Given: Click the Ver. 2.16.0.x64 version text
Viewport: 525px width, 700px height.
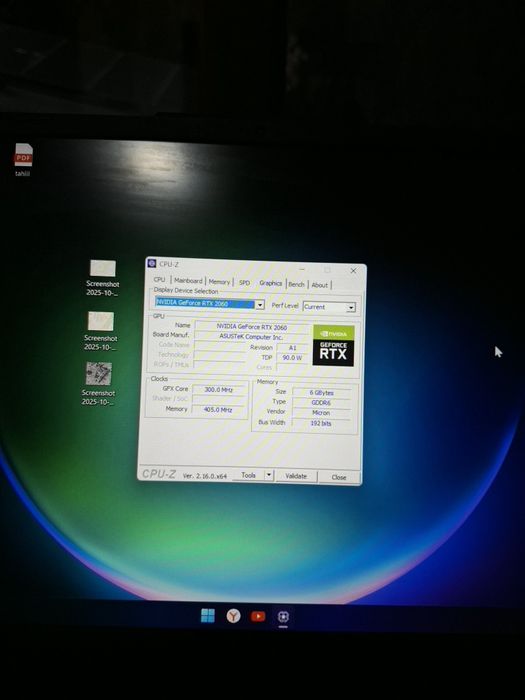Looking at the screenshot, I should [205, 476].
